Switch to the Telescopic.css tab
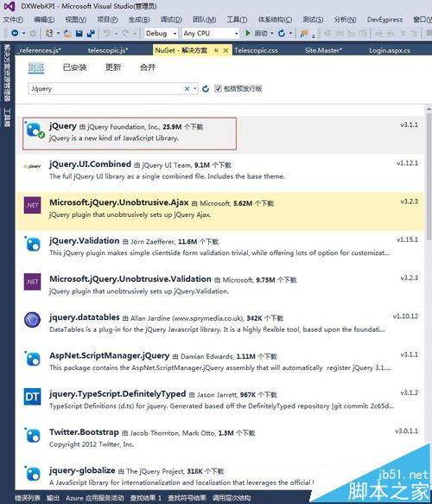The height and width of the screenshot is (504, 432). pos(256,50)
